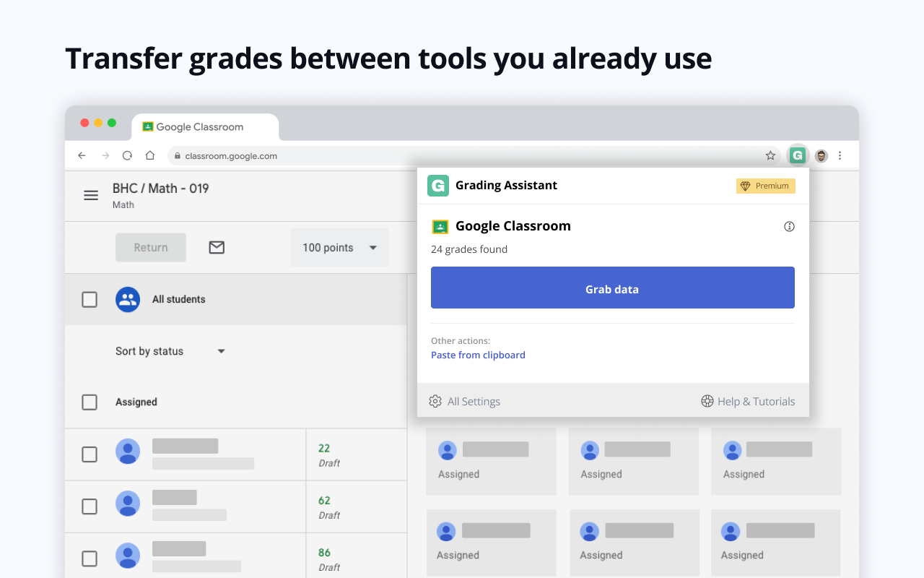This screenshot has width=924, height=578.
Task: Tick the Assigned section checkbox
Action: tap(90, 402)
